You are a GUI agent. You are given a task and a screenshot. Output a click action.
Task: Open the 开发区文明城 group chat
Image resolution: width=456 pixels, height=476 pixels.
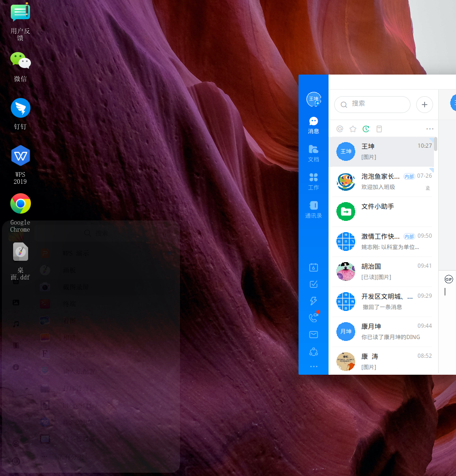[381, 302]
